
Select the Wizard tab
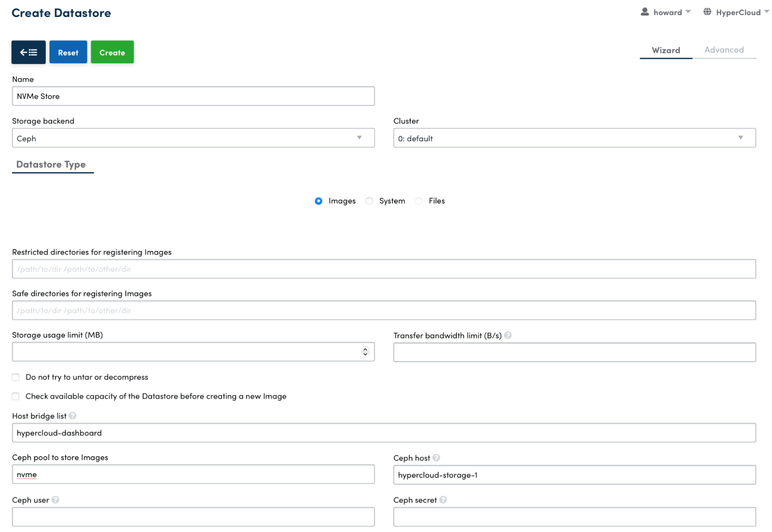(x=666, y=50)
